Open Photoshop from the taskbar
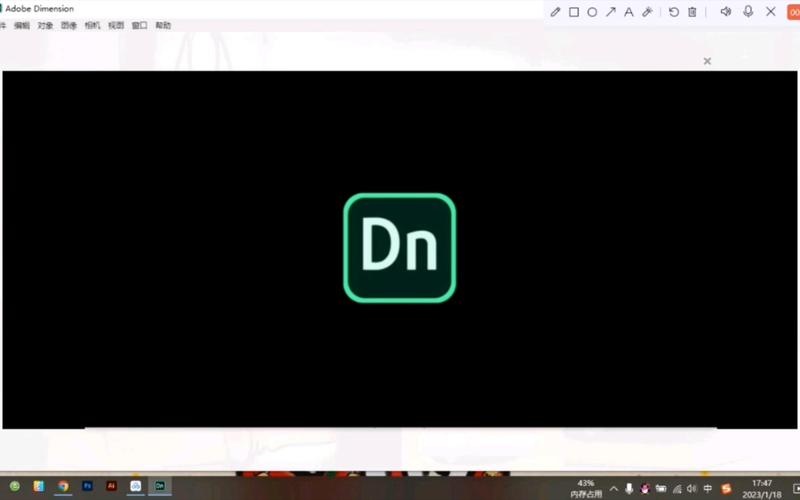The height and width of the screenshot is (500, 800). click(x=87, y=486)
